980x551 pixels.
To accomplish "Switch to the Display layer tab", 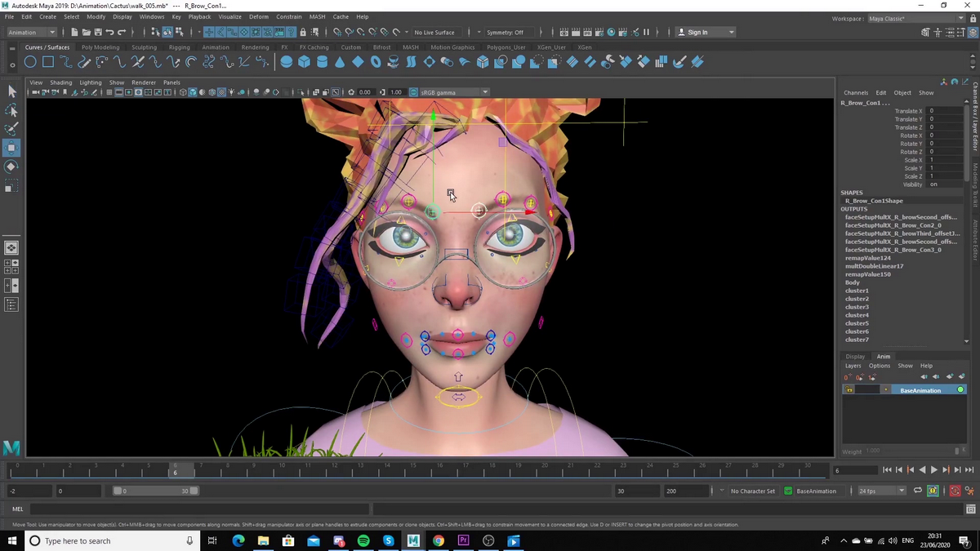I will click(855, 357).
